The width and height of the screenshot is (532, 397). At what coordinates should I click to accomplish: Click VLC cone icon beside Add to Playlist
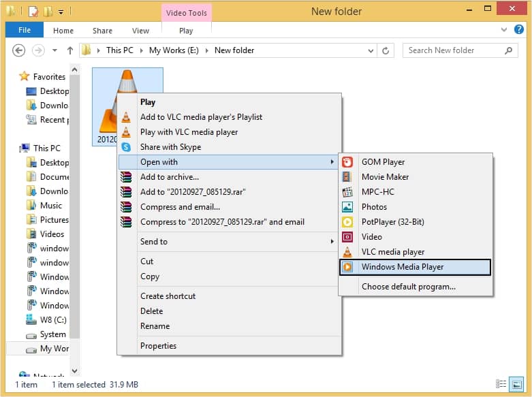click(126, 117)
